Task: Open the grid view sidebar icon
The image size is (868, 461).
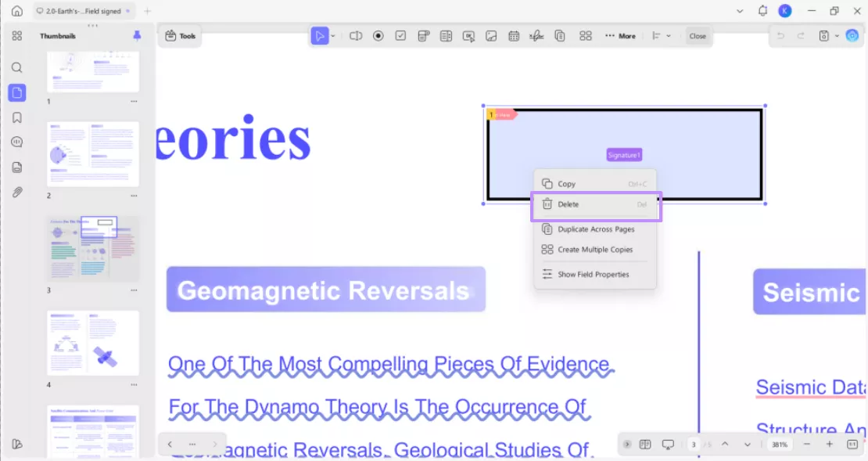Action: pos(17,36)
